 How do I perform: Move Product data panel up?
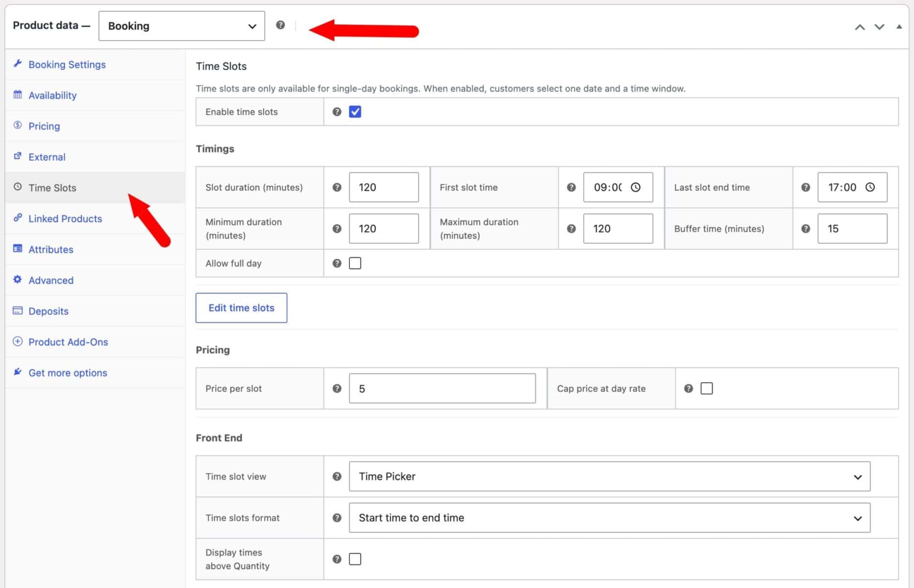pos(860,27)
